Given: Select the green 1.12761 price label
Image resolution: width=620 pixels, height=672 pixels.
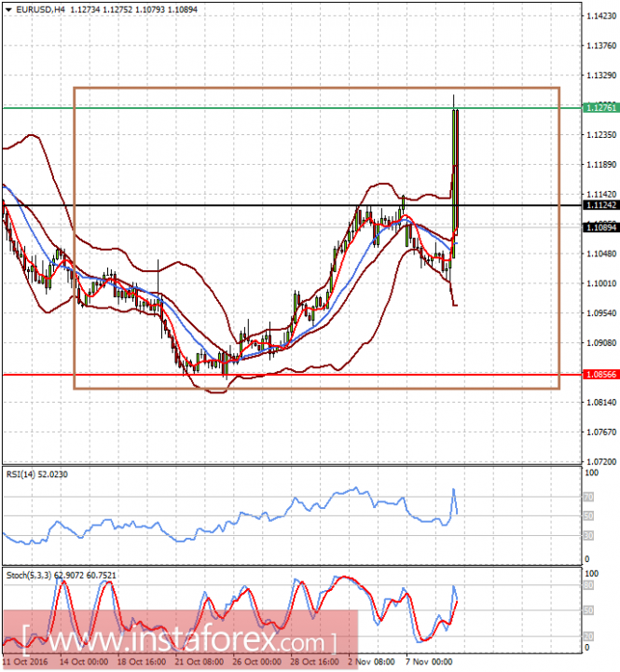Looking at the screenshot, I should click(601, 107).
